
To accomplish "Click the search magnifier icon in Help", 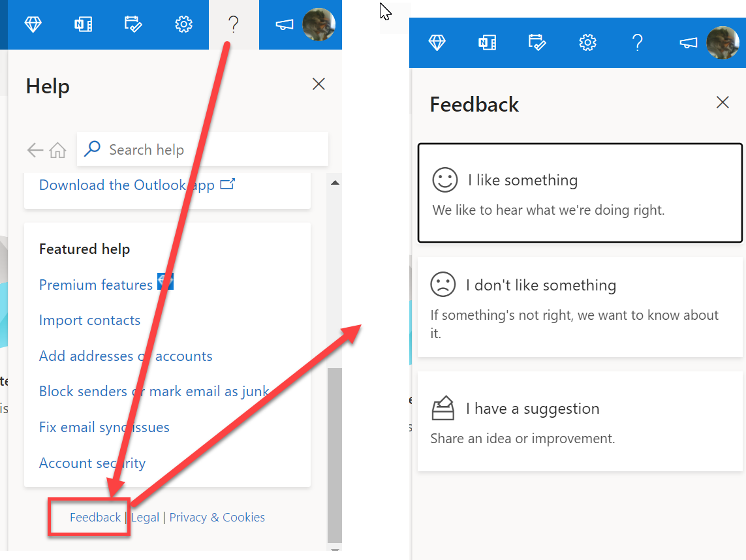I will coord(92,149).
